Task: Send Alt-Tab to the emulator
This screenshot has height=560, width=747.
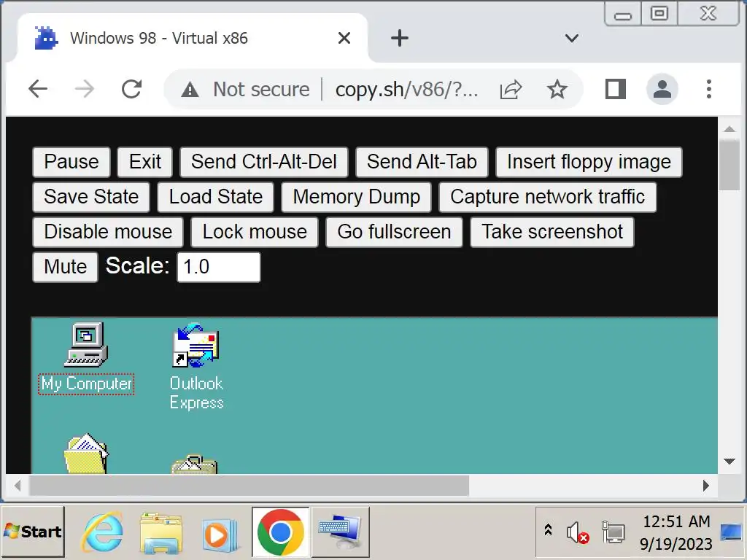Action: (x=422, y=162)
